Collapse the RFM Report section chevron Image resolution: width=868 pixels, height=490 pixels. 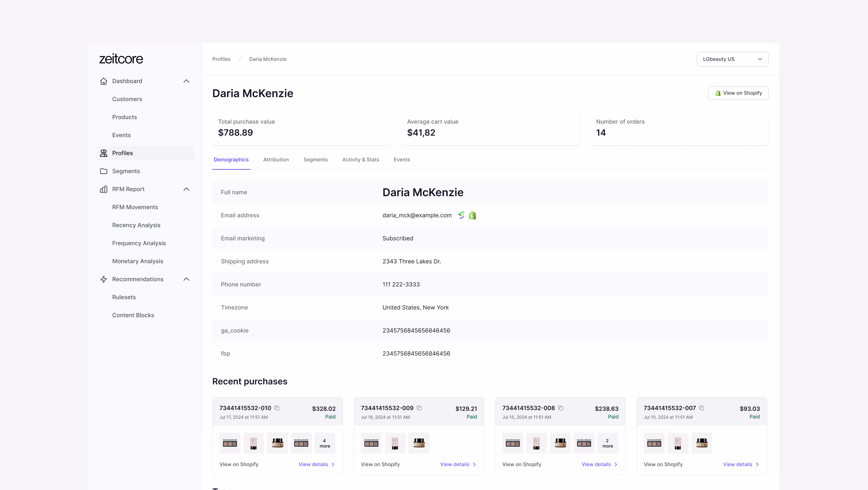click(x=186, y=189)
